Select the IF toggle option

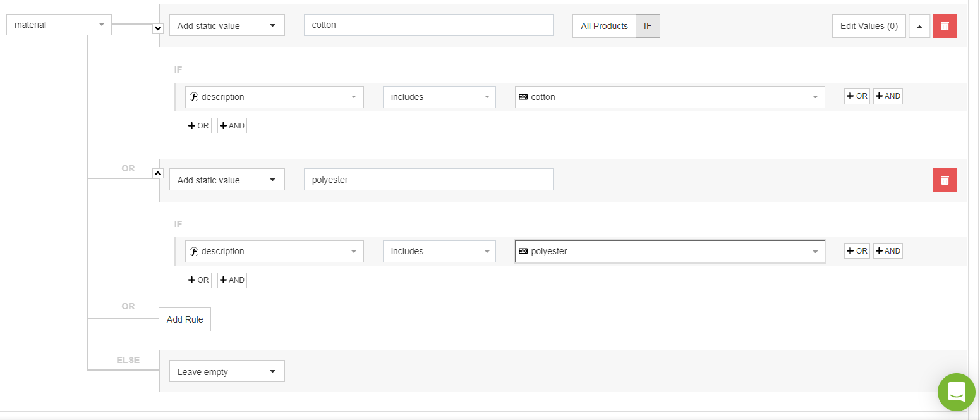[648, 26]
